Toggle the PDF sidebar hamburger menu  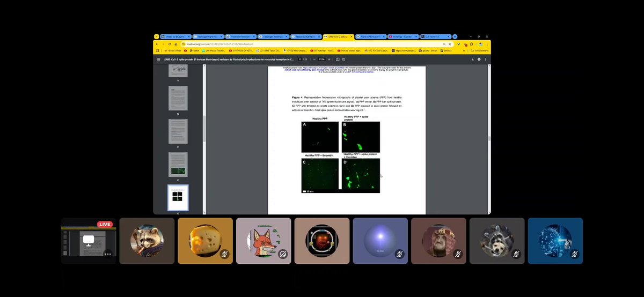(x=158, y=59)
